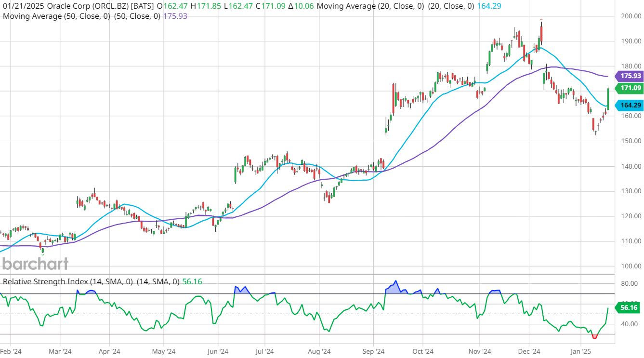This screenshot has width=644, height=358.
Task: Click the 150.00 price axis label
Action: pos(630,141)
